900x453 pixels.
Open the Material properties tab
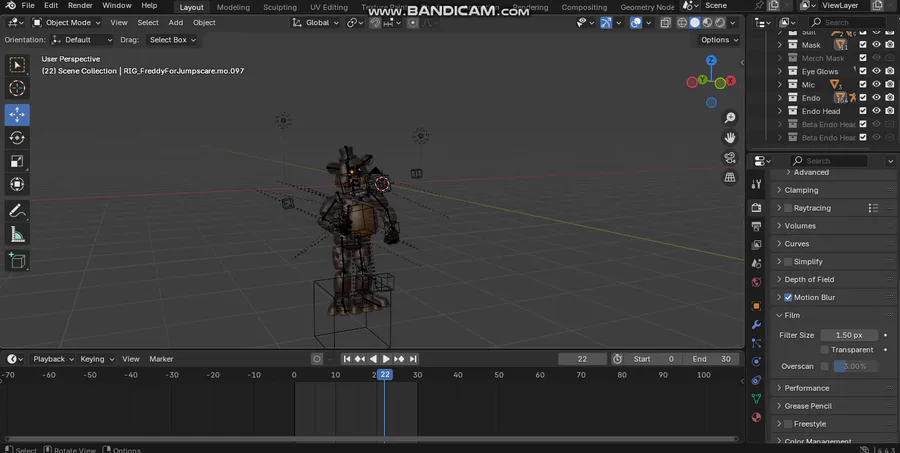point(757,417)
